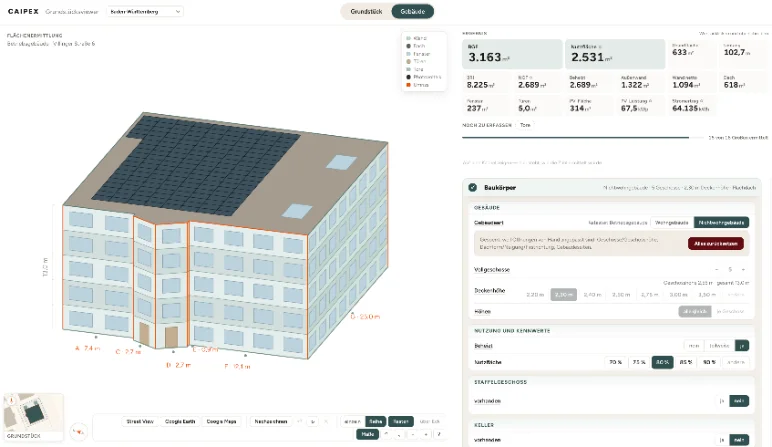Click the Alles zurücksetzen button
Screen dimensions: 772x447
(x=716, y=244)
